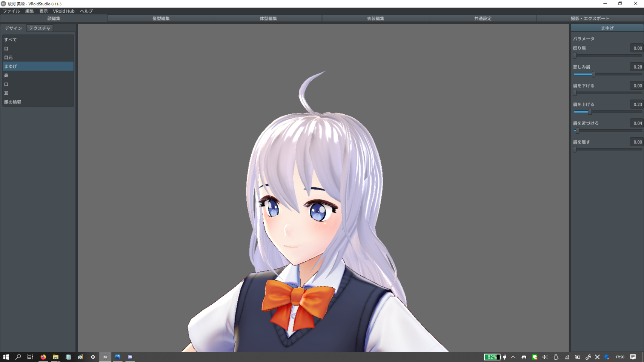The height and width of the screenshot is (362, 644).
Task: Switch to the 髪型編集 tab
Action: (x=161, y=18)
